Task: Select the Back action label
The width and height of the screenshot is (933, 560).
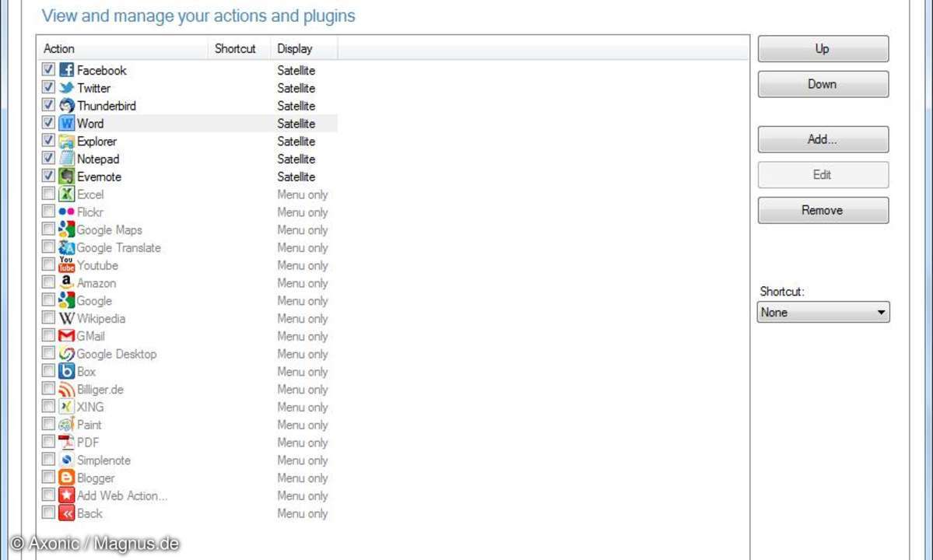Action: [x=89, y=513]
